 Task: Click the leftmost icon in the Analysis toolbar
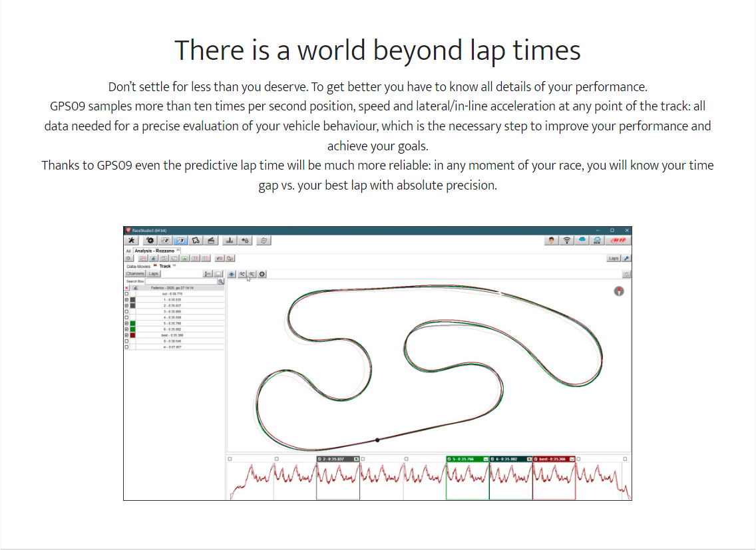tap(128, 258)
